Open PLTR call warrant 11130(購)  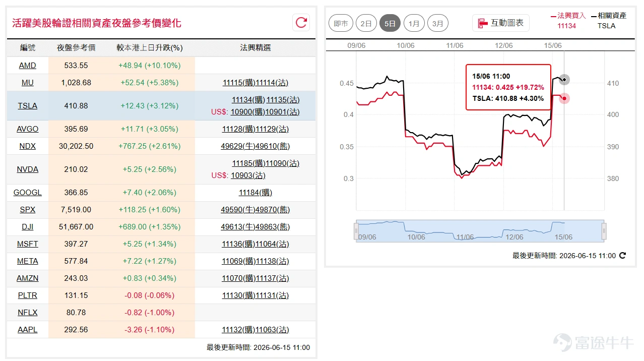pos(239,295)
